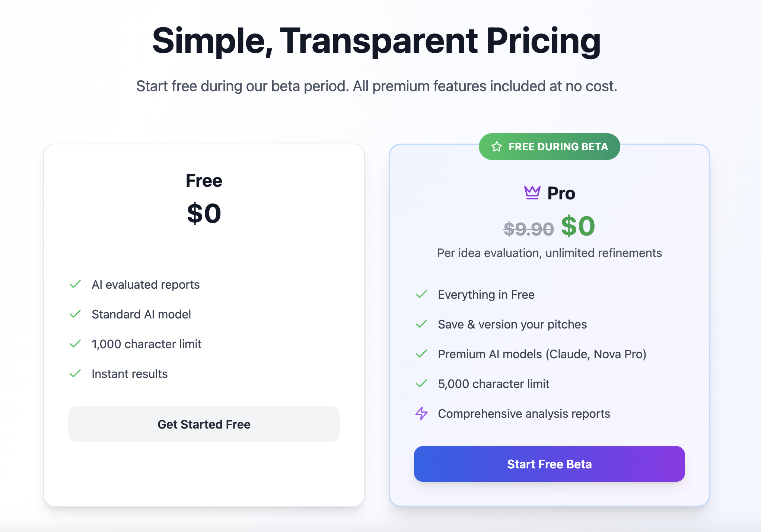Click checkmark beside Instant results
The height and width of the screenshot is (532, 761).
pos(75,374)
